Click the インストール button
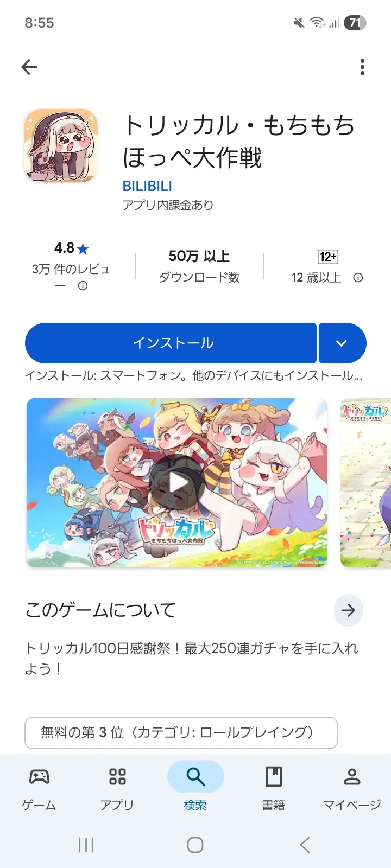This screenshot has height=868, width=391. tap(171, 343)
